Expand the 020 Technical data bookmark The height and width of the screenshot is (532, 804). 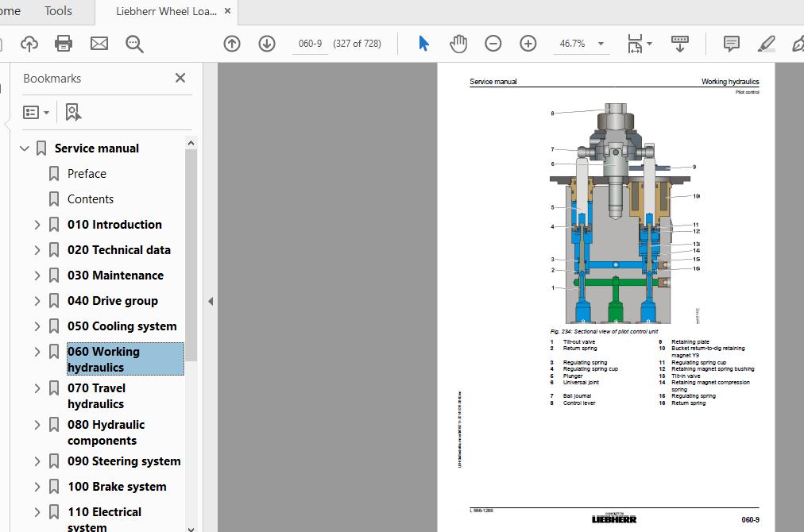pyautogui.click(x=37, y=249)
